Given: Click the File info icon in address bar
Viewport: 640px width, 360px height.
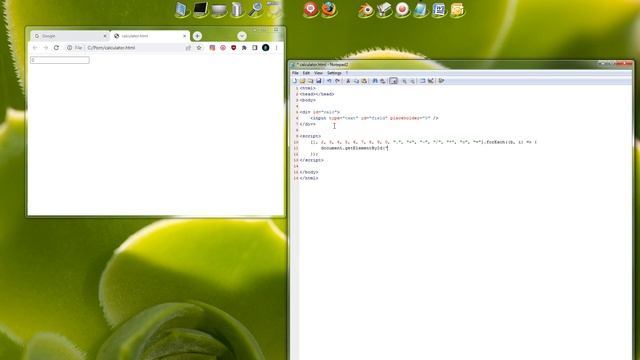Looking at the screenshot, I should (70, 48).
